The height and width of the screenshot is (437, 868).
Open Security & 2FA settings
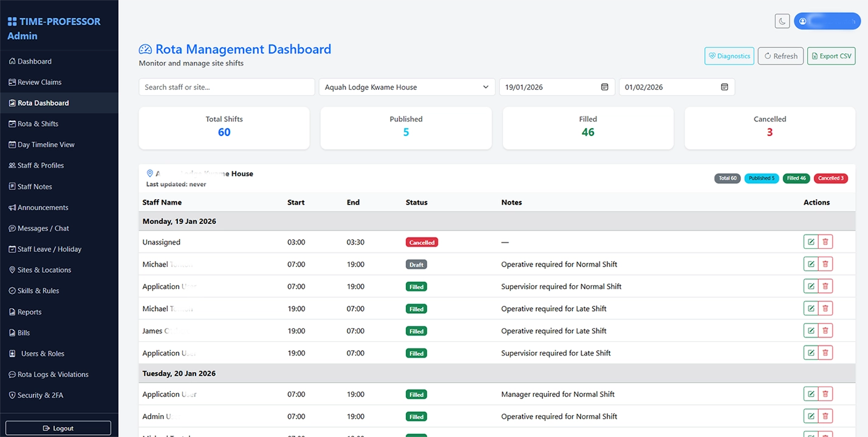42,395
